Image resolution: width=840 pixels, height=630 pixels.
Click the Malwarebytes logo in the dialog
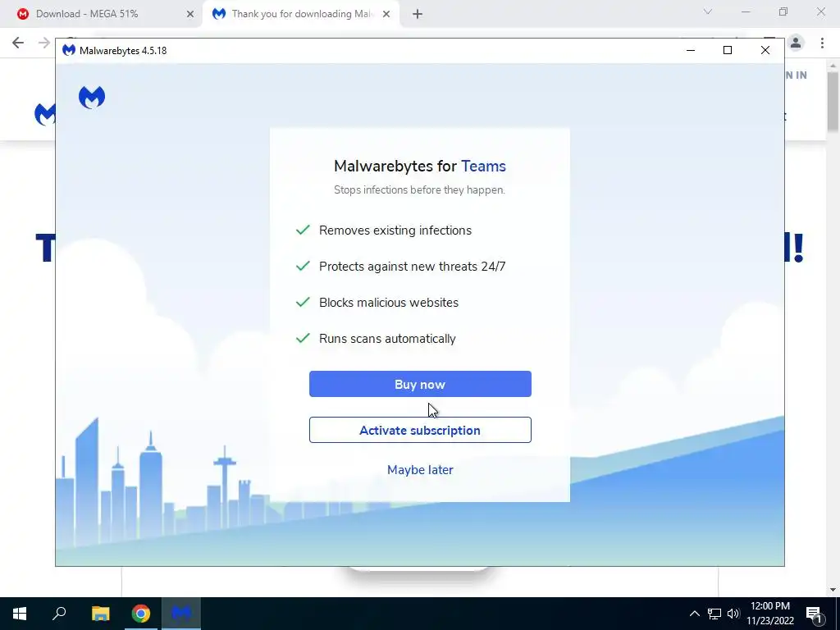pyautogui.click(x=92, y=98)
